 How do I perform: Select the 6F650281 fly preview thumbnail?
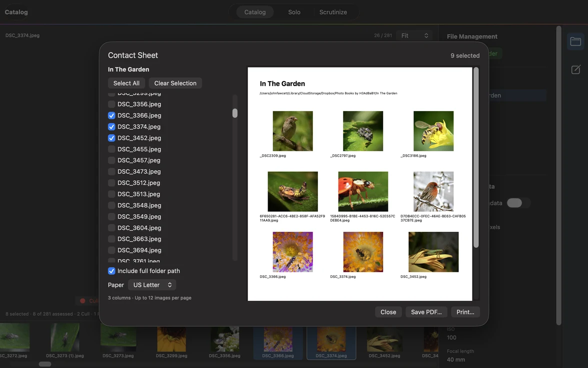[292, 191]
